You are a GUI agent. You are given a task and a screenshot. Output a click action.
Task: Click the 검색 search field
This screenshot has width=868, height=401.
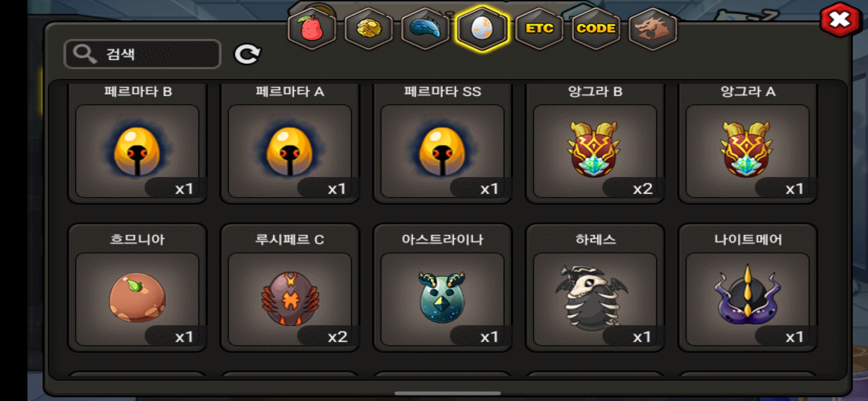142,54
